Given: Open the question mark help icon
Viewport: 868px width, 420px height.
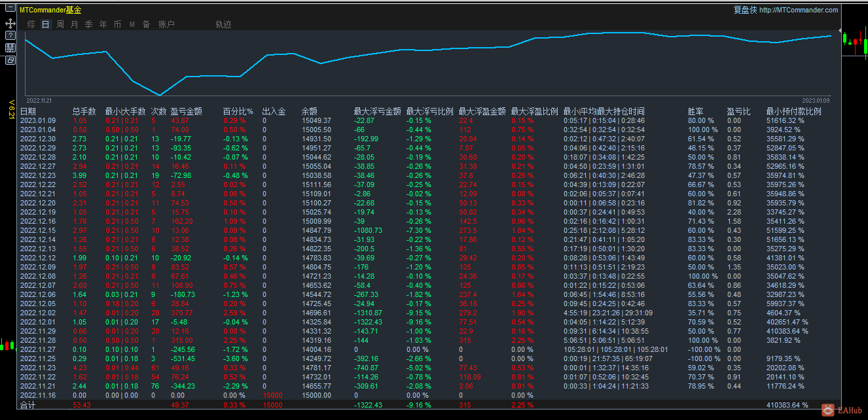Looking at the screenshot, I should click(x=10, y=35).
